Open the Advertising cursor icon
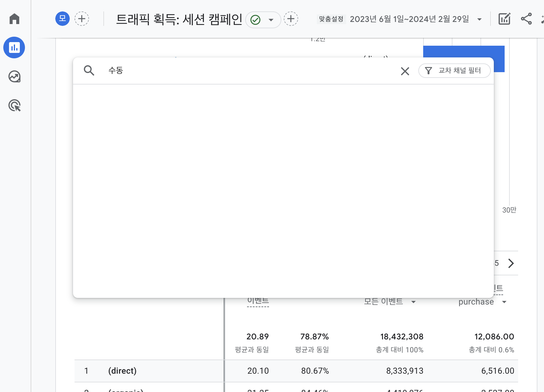Screen dimensions: 544x392 click(x=14, y=106)
